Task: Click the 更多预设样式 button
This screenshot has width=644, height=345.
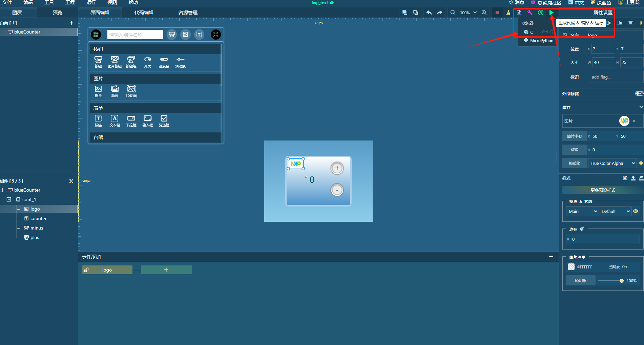Action: (x=603, y=190)
